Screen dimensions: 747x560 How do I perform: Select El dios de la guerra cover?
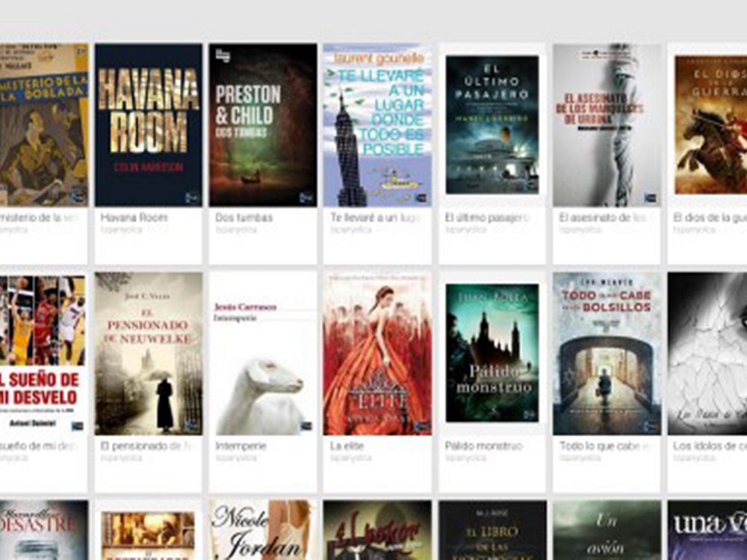click(711, 125)
